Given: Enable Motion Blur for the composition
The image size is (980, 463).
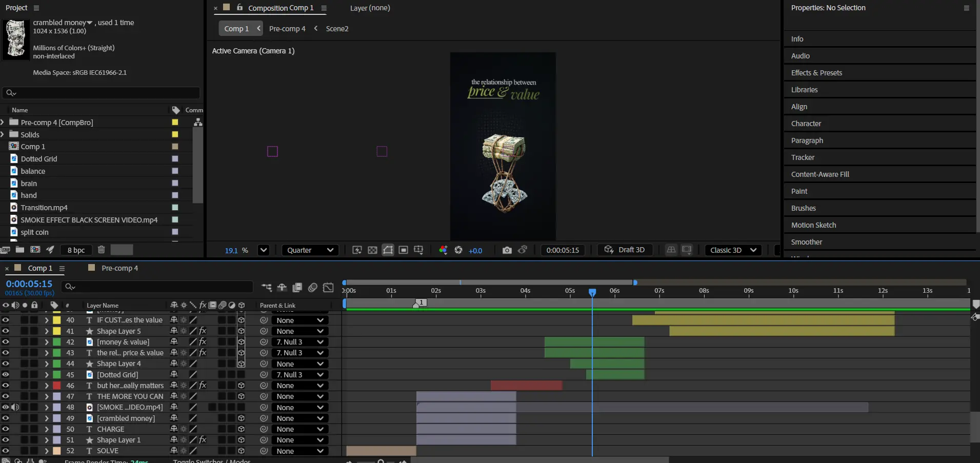Looking at the screenshot, I should coord(312,288).
